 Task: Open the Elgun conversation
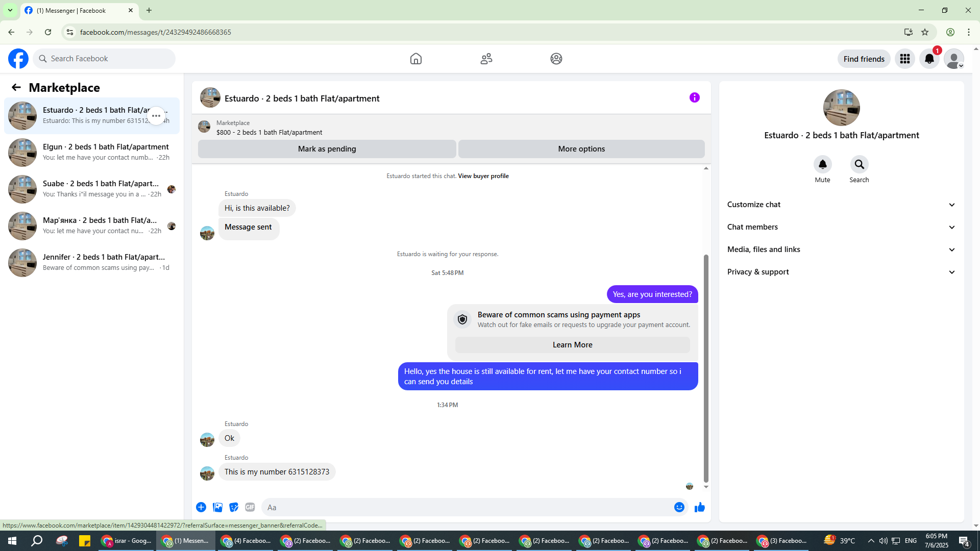[92, 153]
